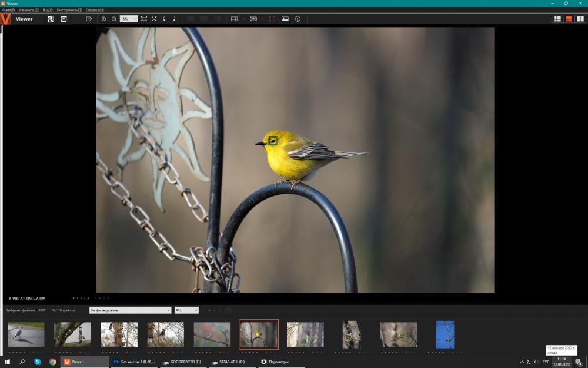Rotate image counterclockwise
Viewport: 588px width, 368px height.
click(x=164, y=19)
